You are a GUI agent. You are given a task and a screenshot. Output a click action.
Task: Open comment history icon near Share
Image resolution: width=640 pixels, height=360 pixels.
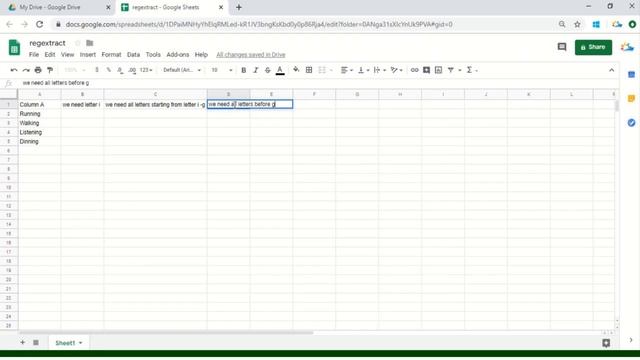tap(562, 47)
